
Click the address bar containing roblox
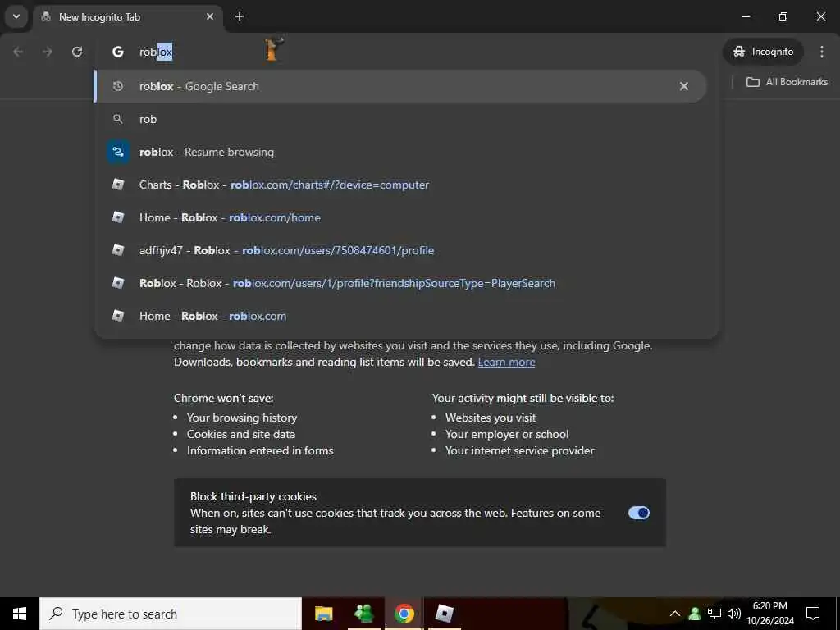407,52
